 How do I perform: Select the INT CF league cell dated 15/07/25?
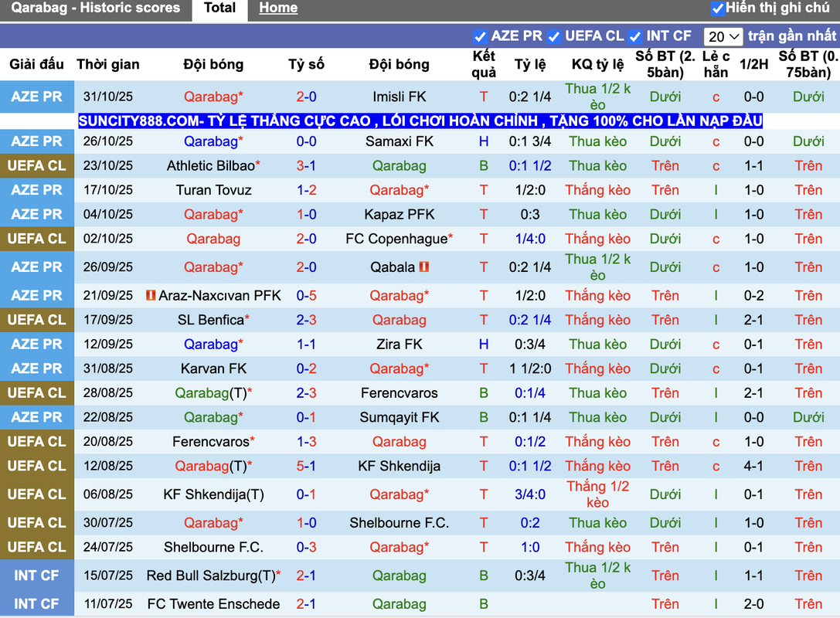(37, 576)
